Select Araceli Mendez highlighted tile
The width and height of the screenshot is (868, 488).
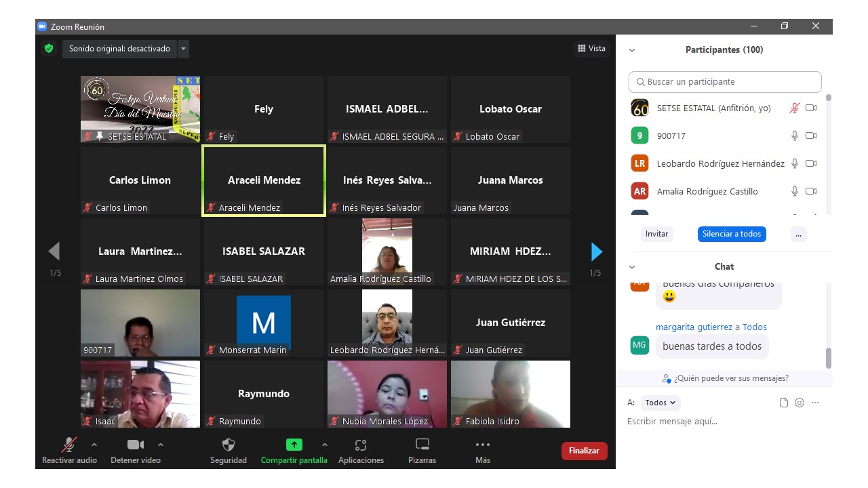point(264,180)
